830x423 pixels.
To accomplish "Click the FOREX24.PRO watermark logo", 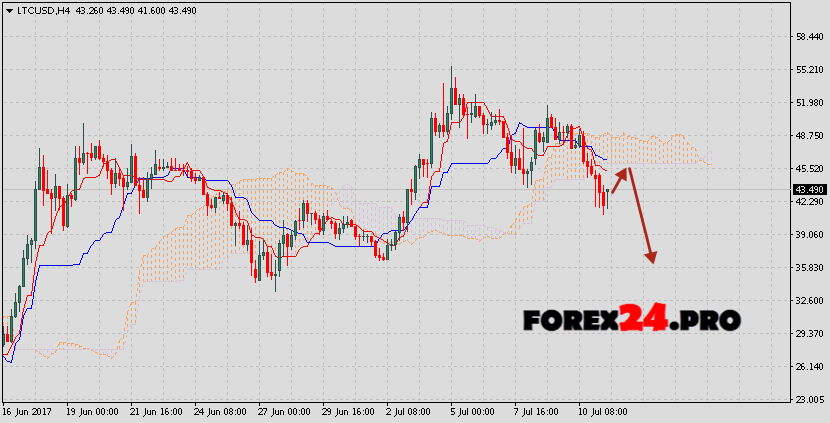I will pyautogui.click(x=631, y=319).
